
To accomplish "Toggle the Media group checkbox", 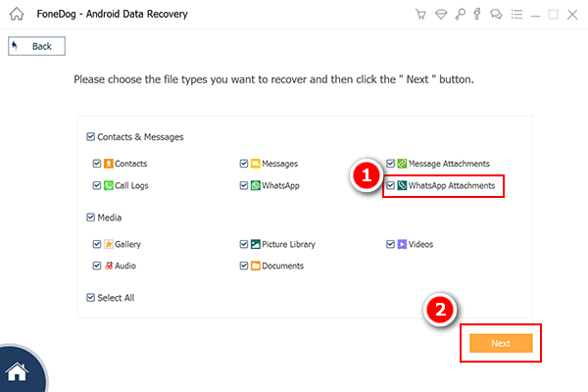I will 91,218.
